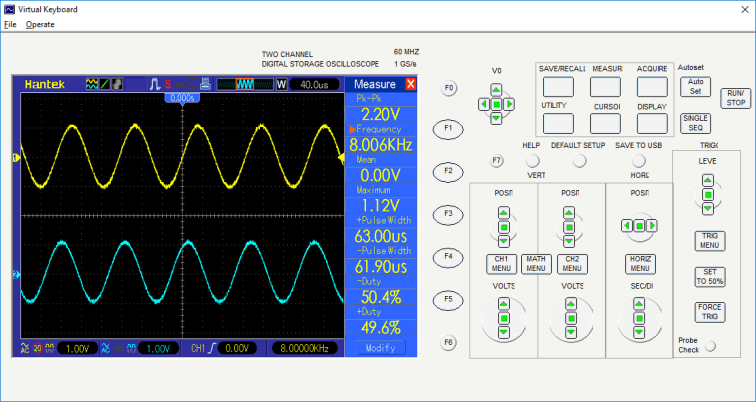This screenshot has height=402, width=756.
Task: Click the CH1 vertical position up arrow
Action: [x=503, y=212]
